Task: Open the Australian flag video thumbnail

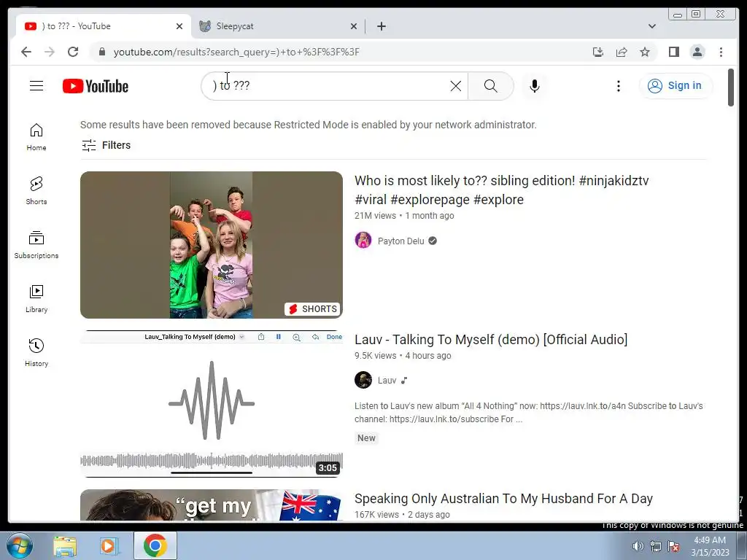Action: tap(212, 505)
